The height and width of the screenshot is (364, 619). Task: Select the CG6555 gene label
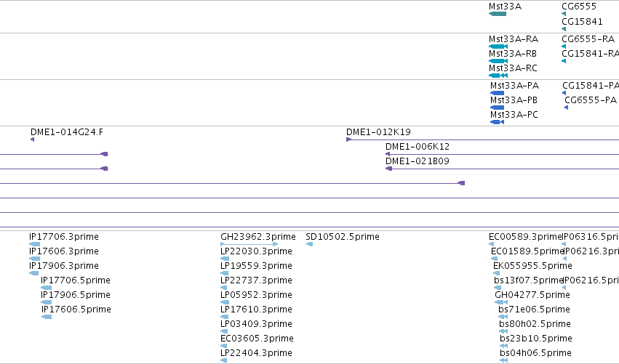[x=579, y=7]
